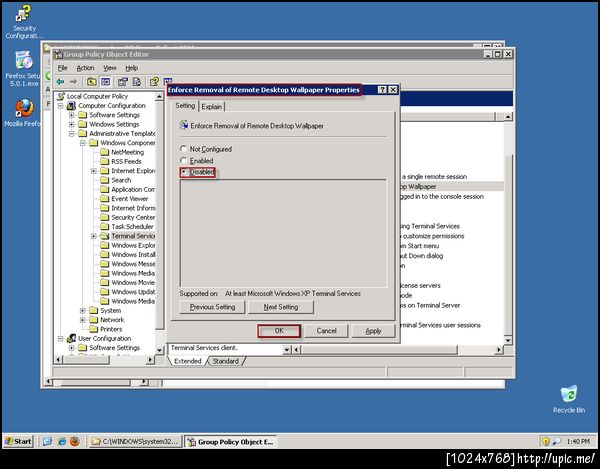This screenshot has height=469, width=600.
Task: Open the Action menu
Action: click(85, 68)
